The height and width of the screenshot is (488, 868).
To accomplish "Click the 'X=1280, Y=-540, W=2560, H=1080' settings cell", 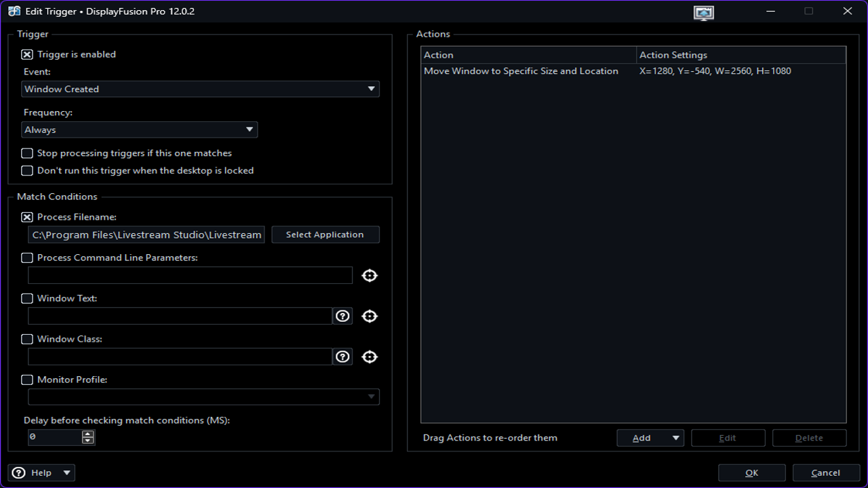I will pos(715,71).
